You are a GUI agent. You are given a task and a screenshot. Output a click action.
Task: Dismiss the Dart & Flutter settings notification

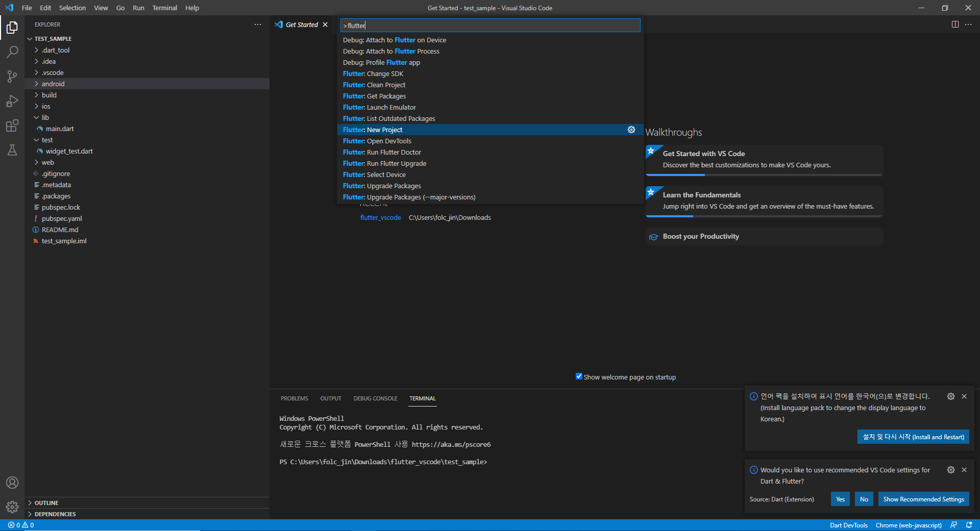[964, 470]
